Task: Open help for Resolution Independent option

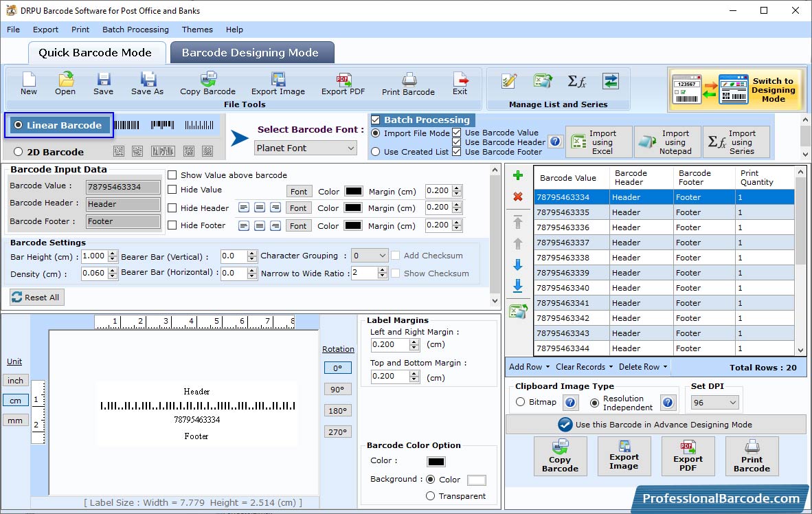Action: click(x=668, y=403)
